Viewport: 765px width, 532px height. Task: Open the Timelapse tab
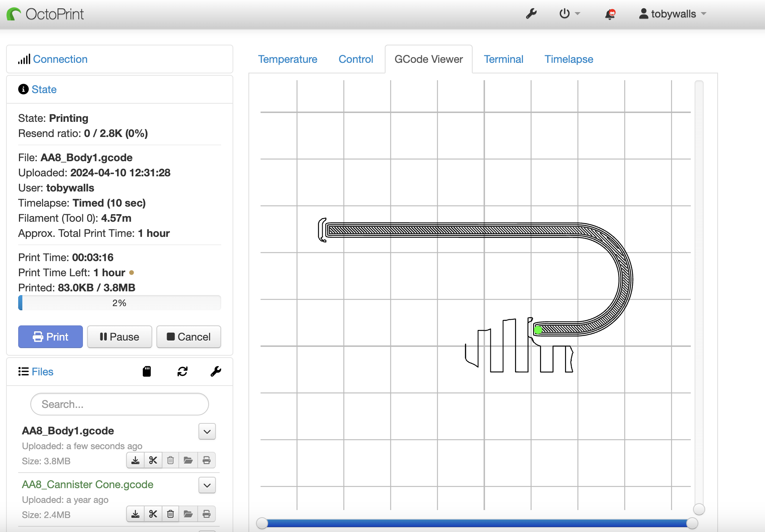(569, 59)
